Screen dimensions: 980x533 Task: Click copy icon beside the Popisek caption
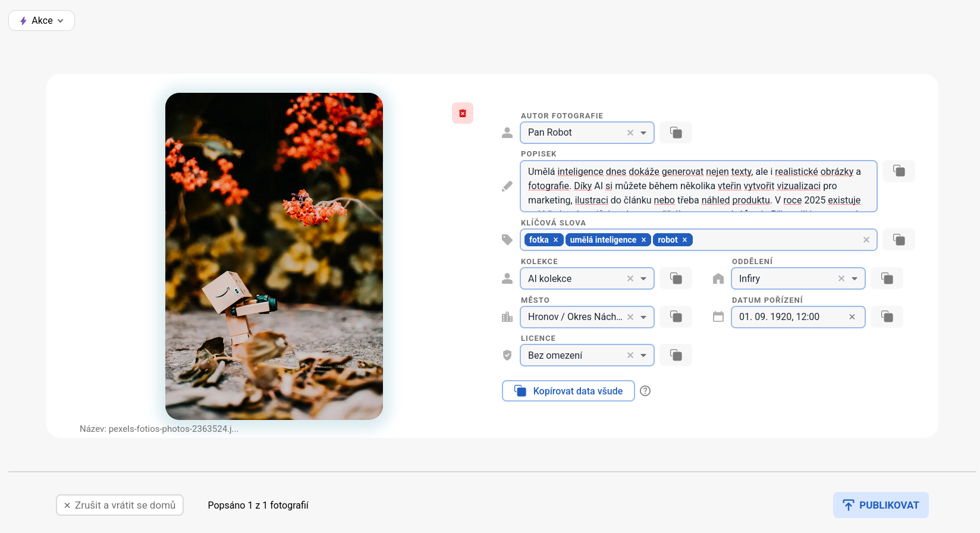pyautogui.click(x=899, y=171)
